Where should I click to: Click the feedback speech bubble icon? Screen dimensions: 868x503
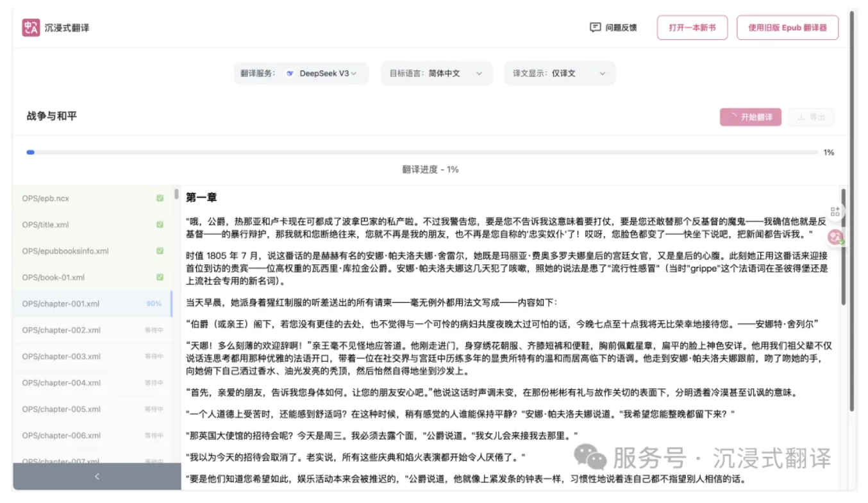tap(595, 28)
